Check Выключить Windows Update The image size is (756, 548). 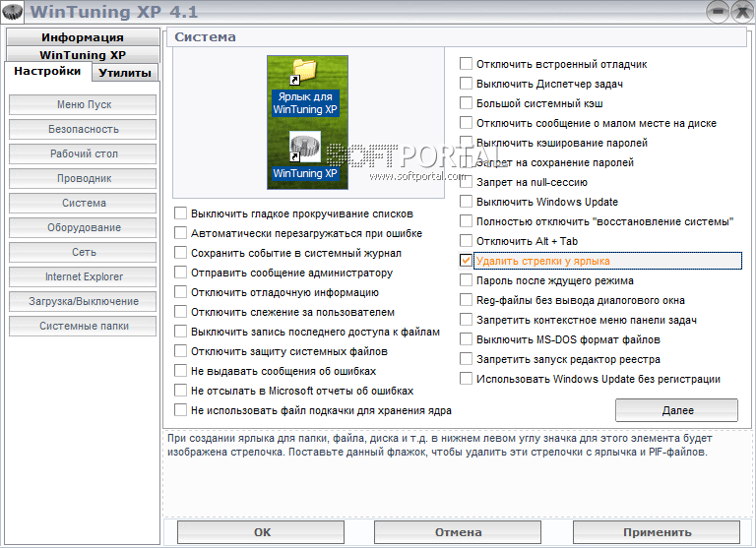[466, 202]
